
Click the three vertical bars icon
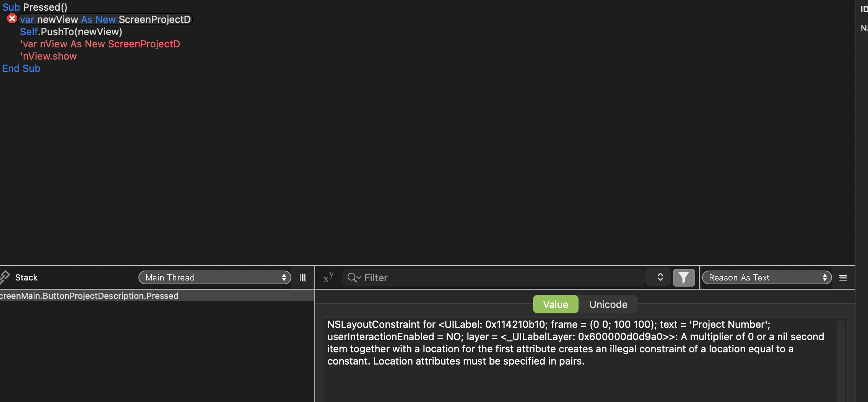(302, 277)
